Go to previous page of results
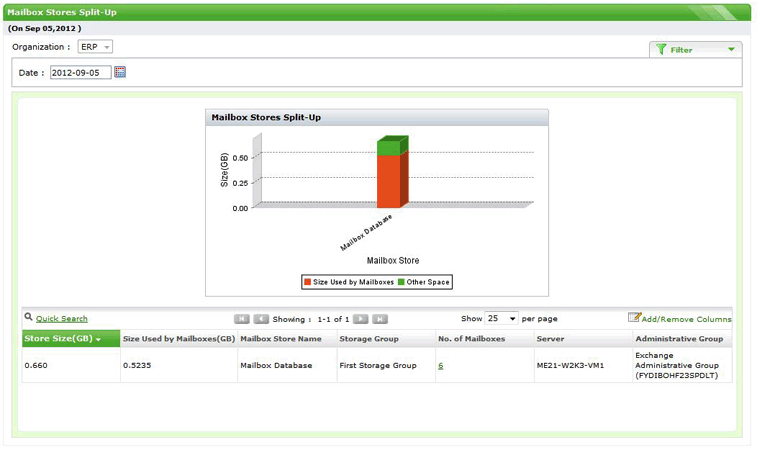The image size is (757, 450). (261, 319)
